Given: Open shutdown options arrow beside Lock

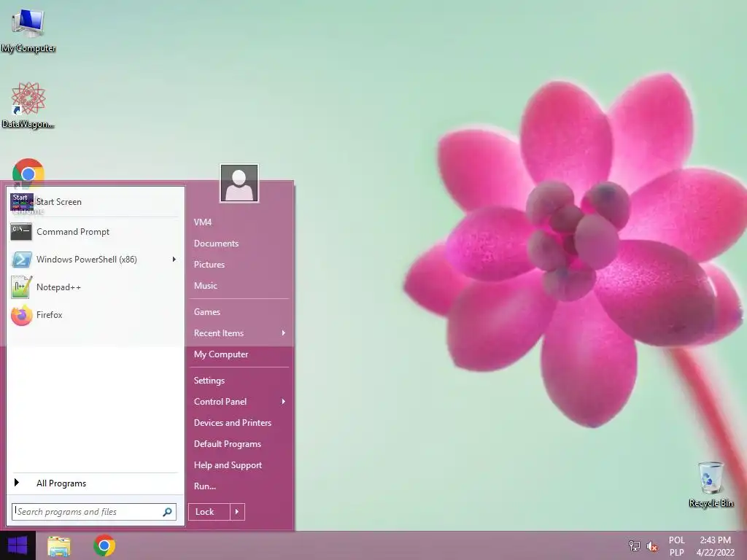Looking at the screenshot, I should (x=237, y=512).
